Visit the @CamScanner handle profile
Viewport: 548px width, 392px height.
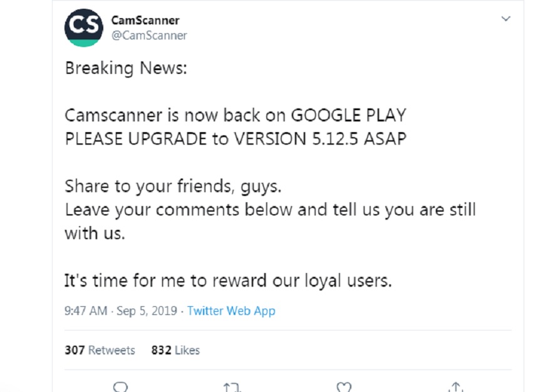click(x=149, y=35)
